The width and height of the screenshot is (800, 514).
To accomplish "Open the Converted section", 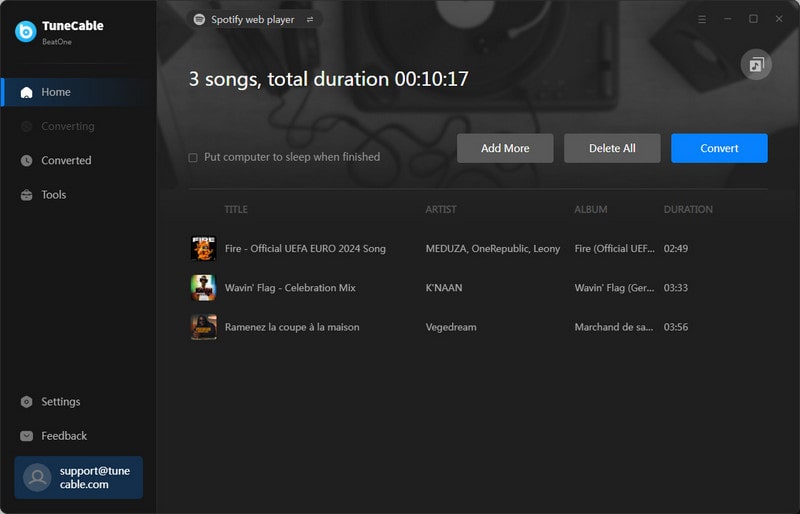I will [x=79, y=161].
